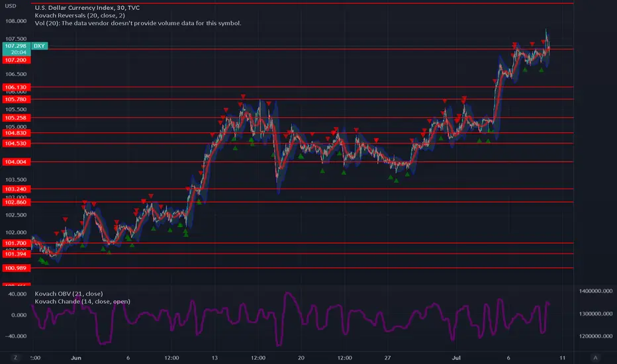This screenshot has height=364, width=617.
Task: Click the 27 date label on time axis
Action: [x=387, y=357]
